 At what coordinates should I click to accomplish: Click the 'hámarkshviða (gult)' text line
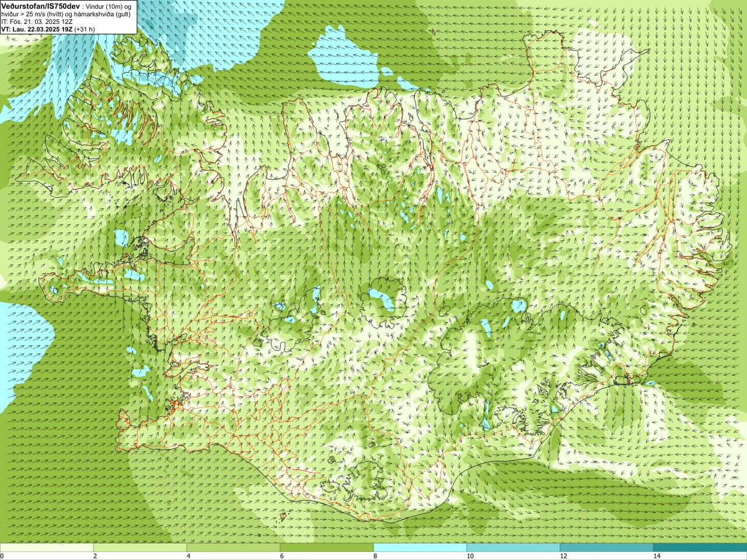(x=102, y=14)
